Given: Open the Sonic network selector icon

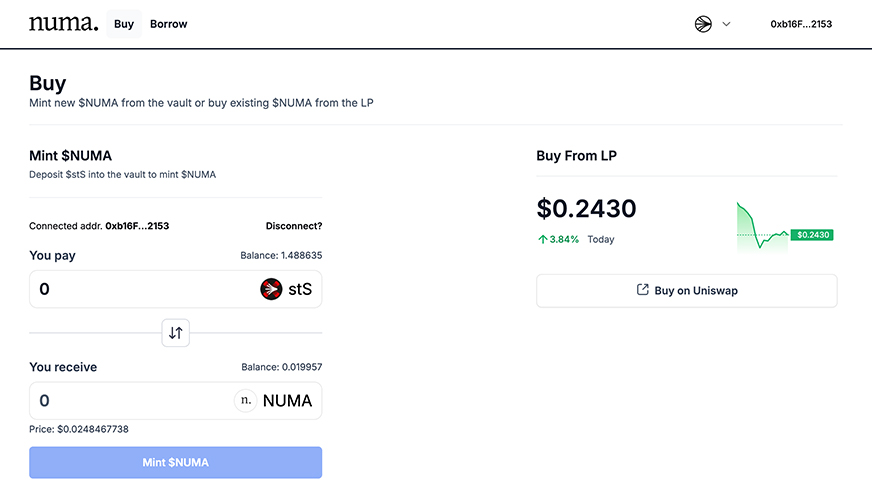Looking at the screenshot, I should (x=703, y=24).
